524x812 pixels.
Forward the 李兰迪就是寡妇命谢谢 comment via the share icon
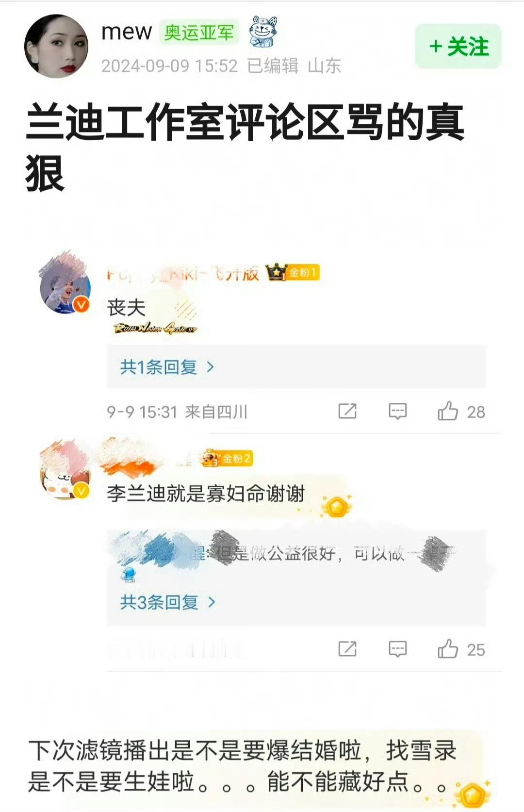pos(347,649)
